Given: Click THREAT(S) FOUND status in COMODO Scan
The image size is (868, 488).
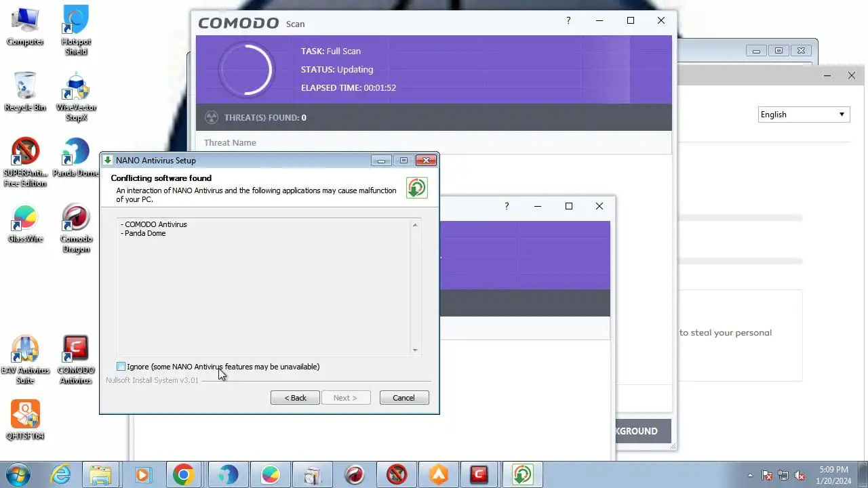Looking at the screenshot, I should 265,117.
